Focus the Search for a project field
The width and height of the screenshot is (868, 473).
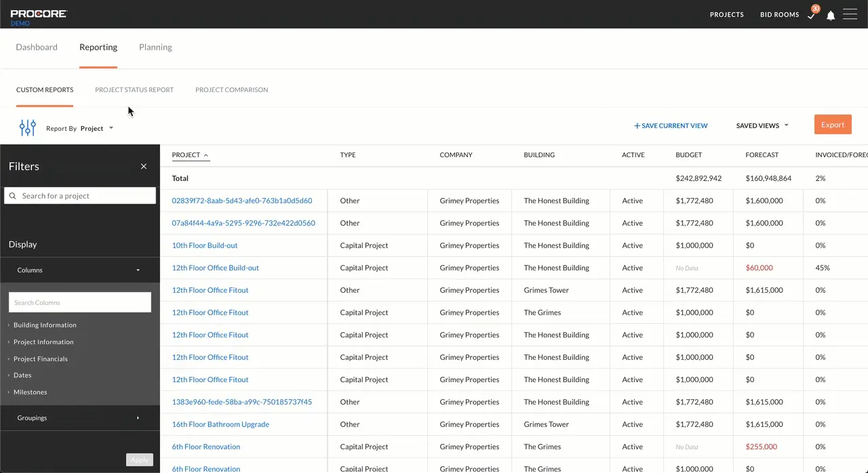pos(80,196)
